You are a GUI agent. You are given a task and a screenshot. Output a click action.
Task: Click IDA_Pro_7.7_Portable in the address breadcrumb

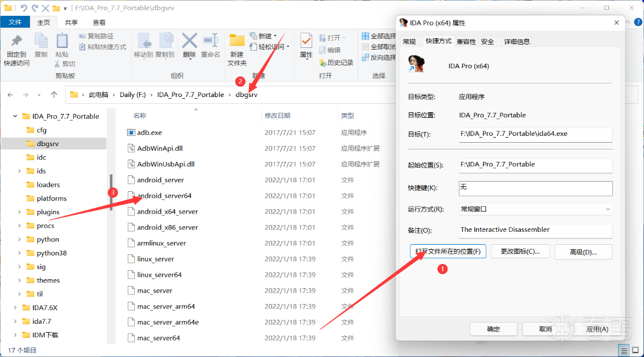pyautogui.click(x=191, y=95)
